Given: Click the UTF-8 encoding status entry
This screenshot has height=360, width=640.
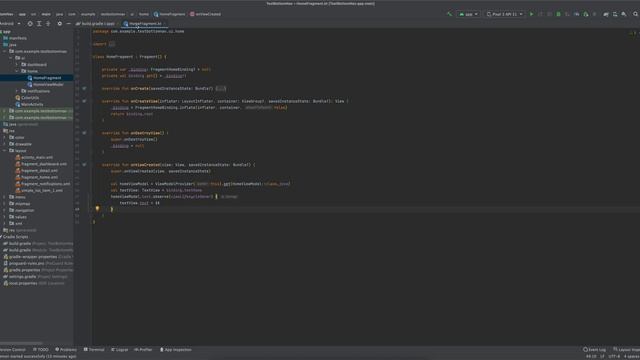Looking at the screenshot, I should click(614, 356).
